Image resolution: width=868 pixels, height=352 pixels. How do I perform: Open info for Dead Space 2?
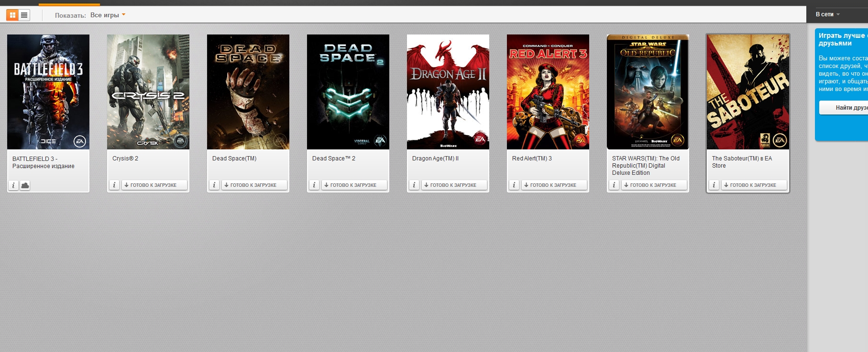click(x=314, y=185)
